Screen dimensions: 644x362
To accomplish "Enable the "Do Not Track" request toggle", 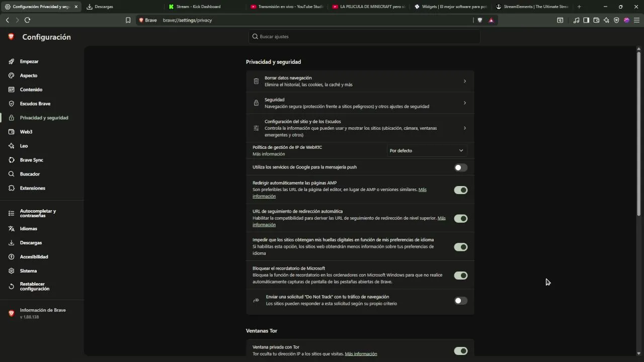I will pyautogui.click(x=460, y=301).
